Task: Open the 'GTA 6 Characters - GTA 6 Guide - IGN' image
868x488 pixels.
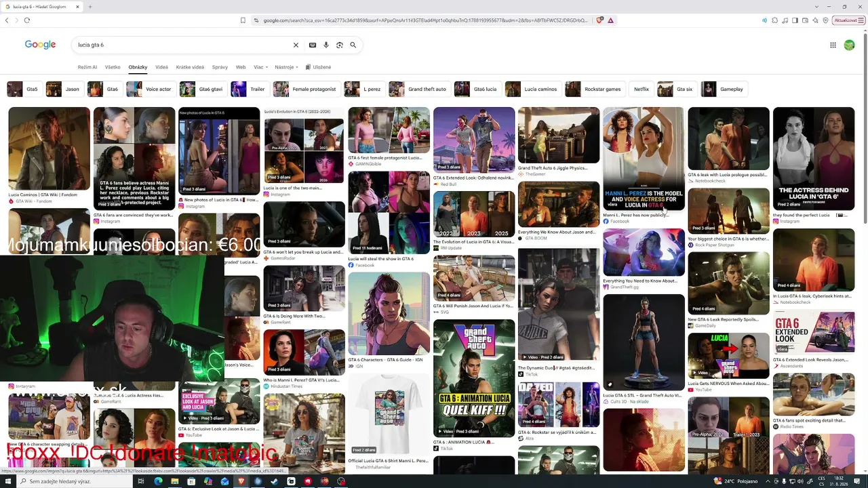Action: click(389, 313)
